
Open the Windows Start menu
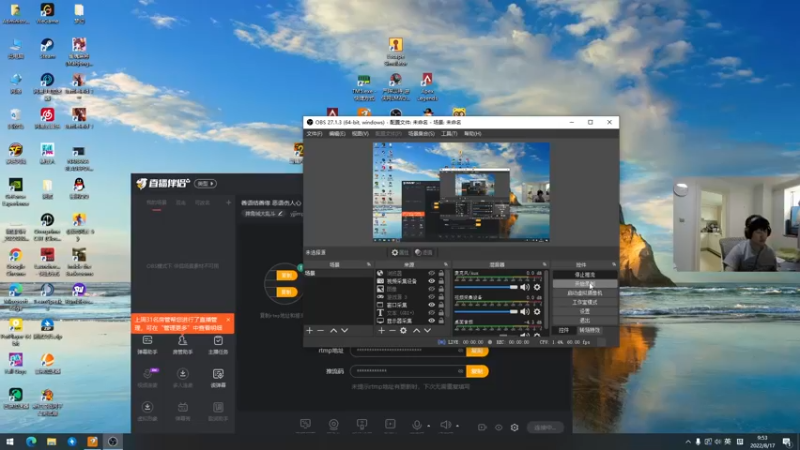10,441
